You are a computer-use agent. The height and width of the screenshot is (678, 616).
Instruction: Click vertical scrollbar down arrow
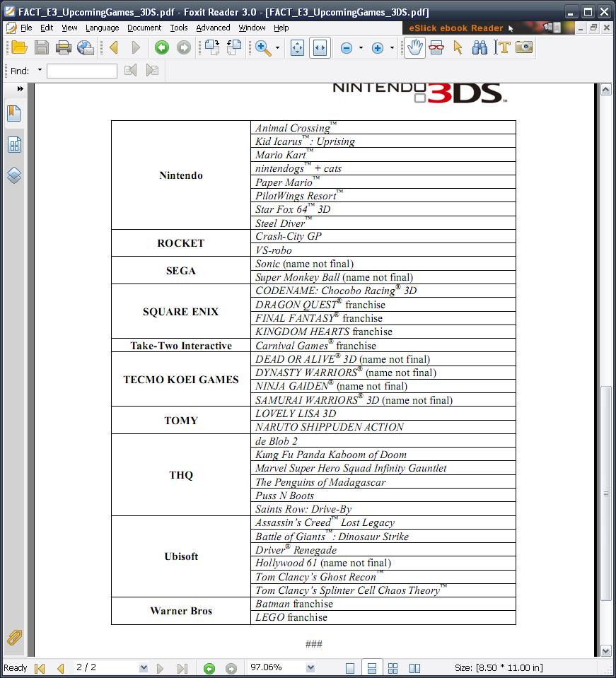coord(605,650)
